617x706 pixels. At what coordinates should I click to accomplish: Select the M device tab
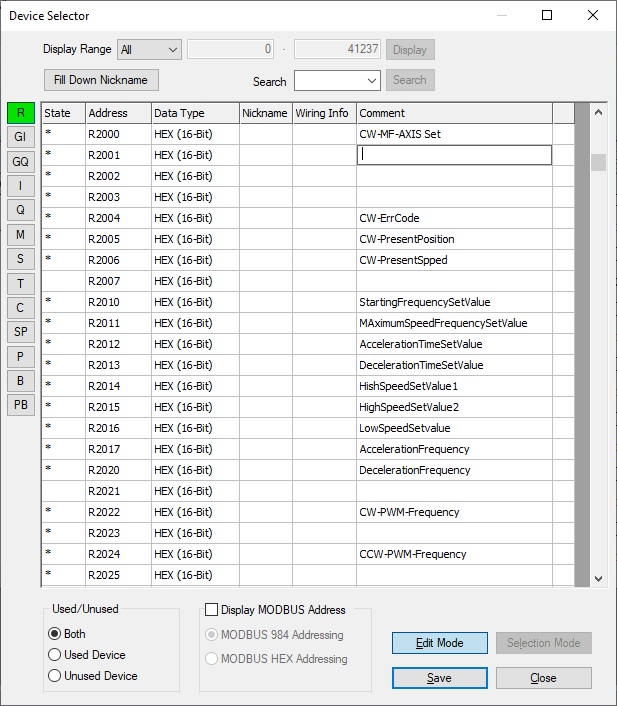[21, 234]
